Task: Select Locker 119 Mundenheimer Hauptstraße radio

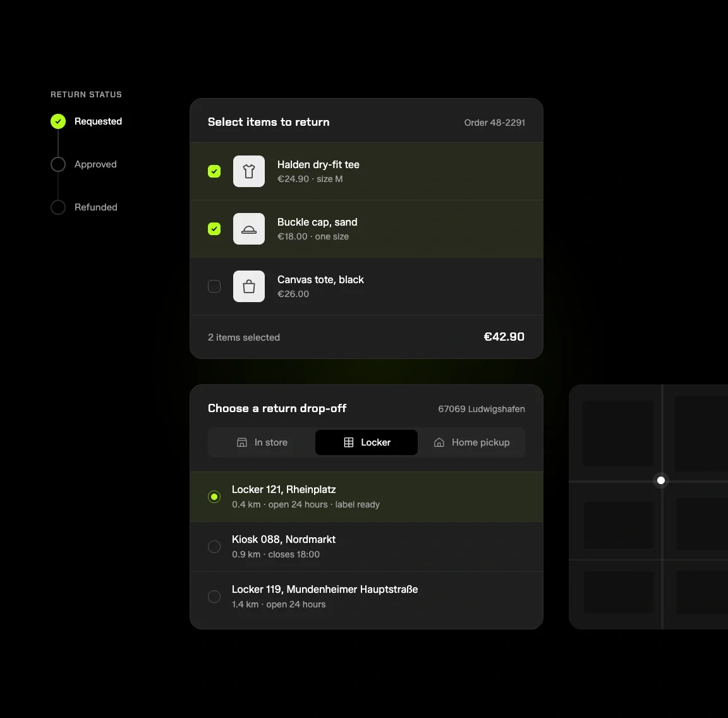Action: pyautogui.click(x=214, y=597)
